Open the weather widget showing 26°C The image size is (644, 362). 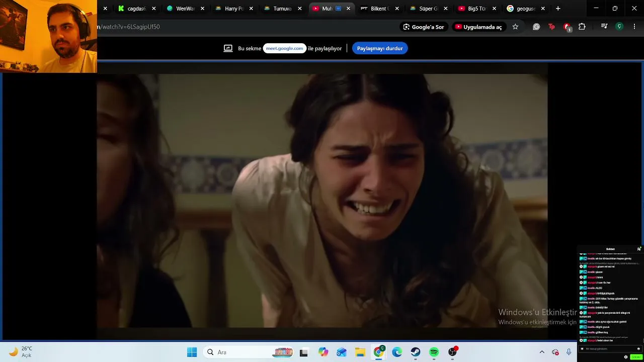[21, 352]
